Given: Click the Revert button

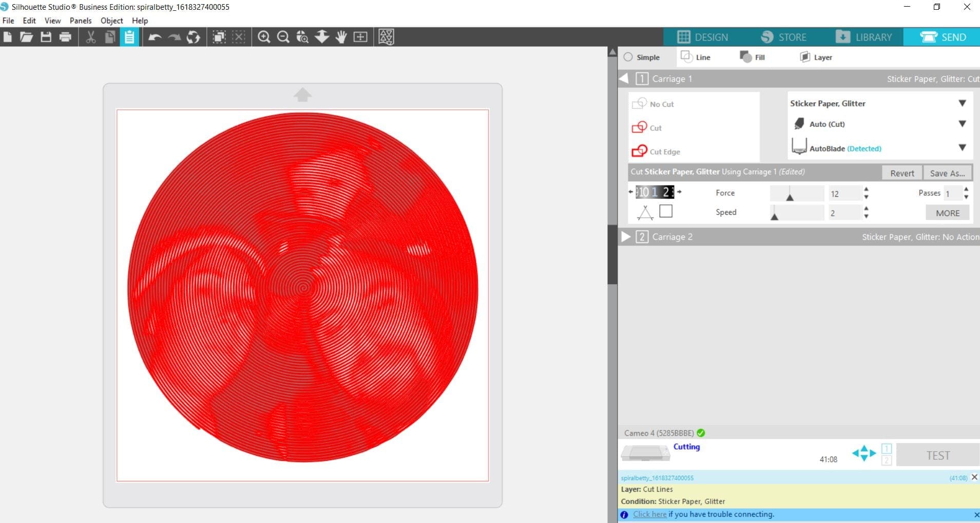Looking at the screenshot, I should coord(902,173).
